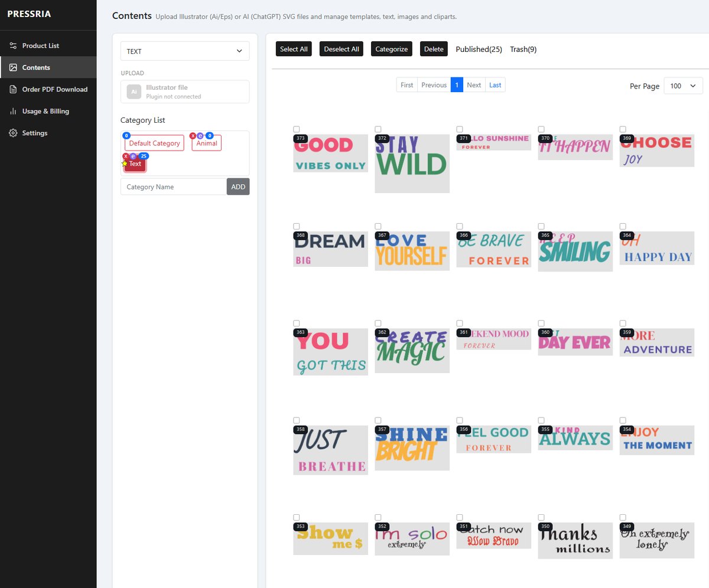Open the Catch now Wow Bravo thumbnail

tap(494, 535)
